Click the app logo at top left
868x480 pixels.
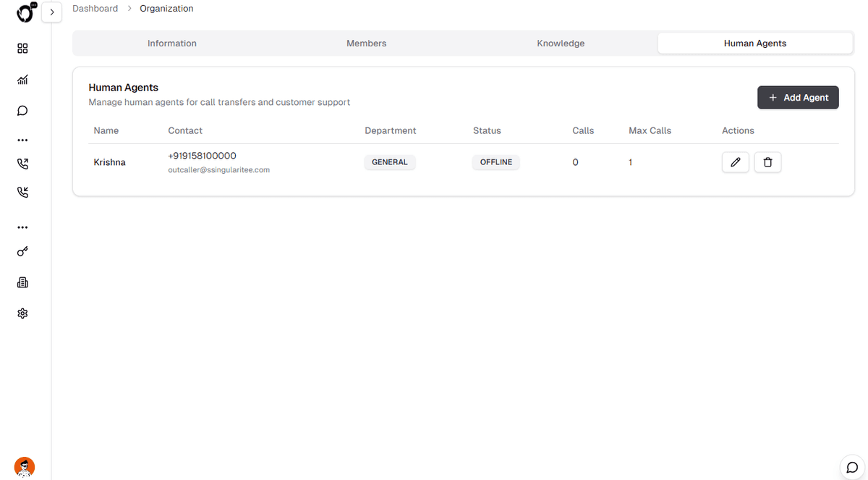coord(26,12)
